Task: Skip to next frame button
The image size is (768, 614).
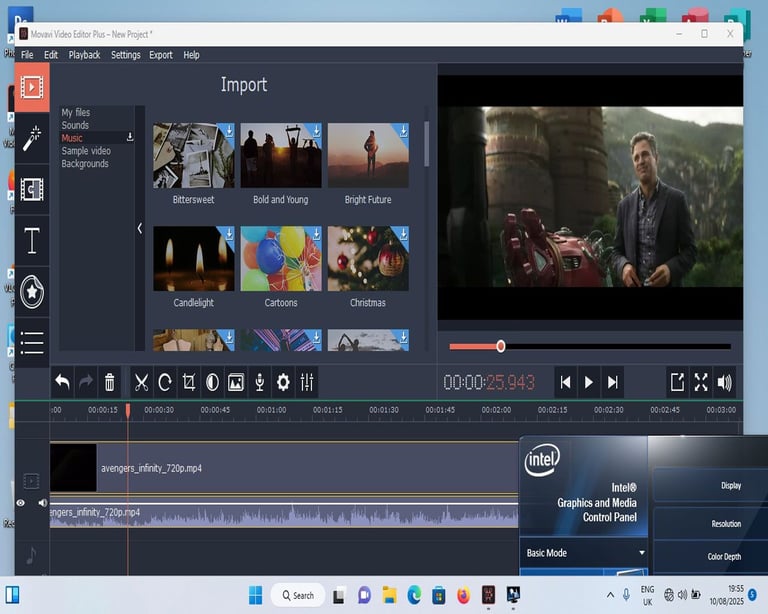Action: pyautogui.click(x=613, y=382)
